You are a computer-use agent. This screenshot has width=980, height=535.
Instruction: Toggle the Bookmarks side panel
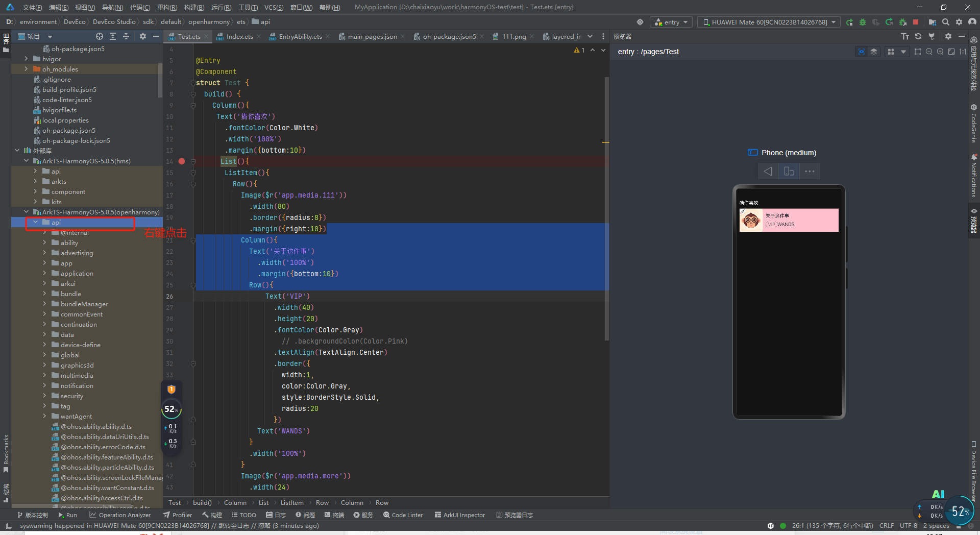click(6, 453)
